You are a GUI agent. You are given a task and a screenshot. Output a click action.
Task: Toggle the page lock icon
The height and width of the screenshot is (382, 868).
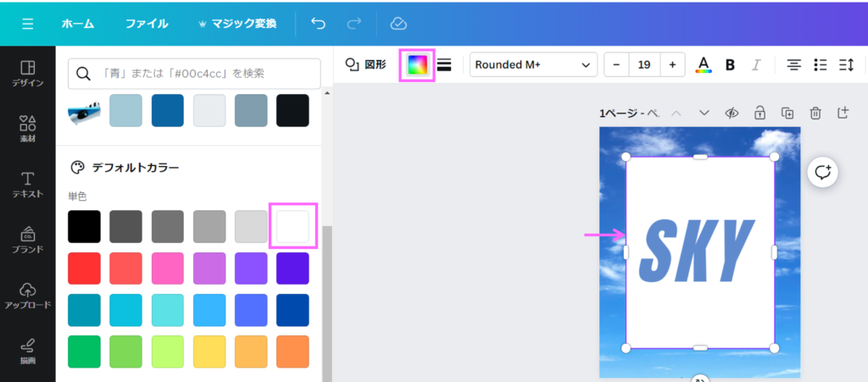759,113
